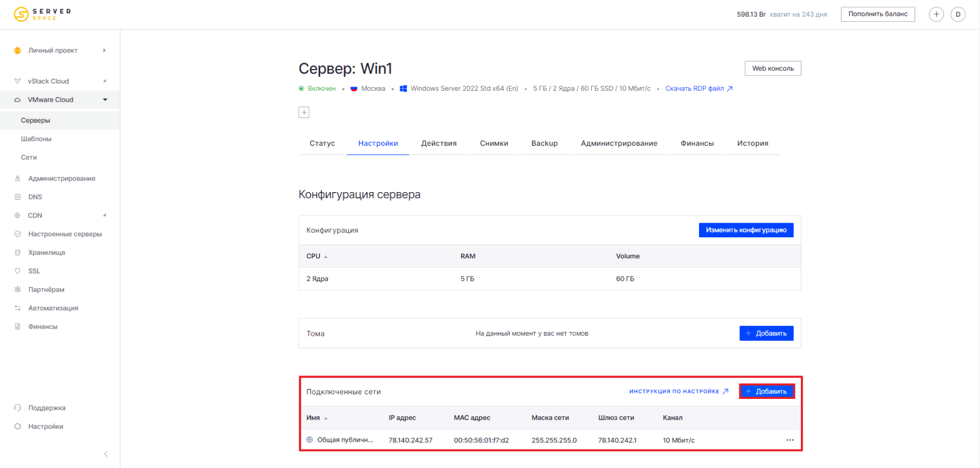Click the 10 Мбит/с channel value

pos(678,440)
